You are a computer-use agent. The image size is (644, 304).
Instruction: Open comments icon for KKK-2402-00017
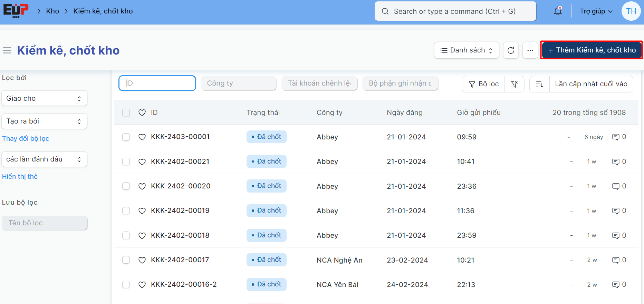click(616, 260)
